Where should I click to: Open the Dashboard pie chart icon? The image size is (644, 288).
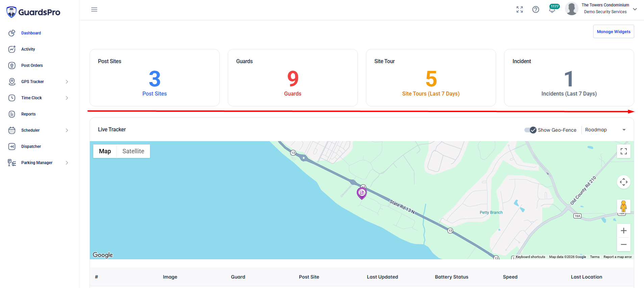(12, 33)
